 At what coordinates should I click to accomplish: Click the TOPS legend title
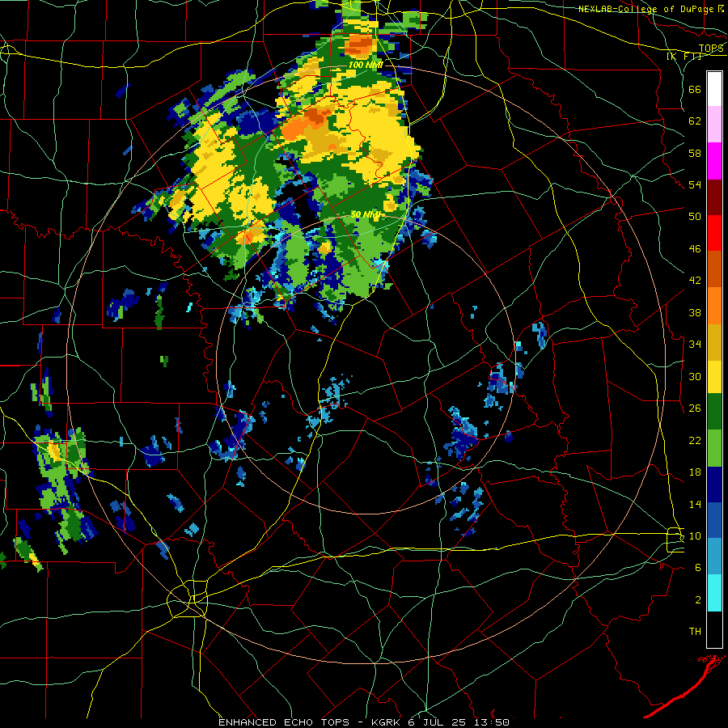(711, 48)
